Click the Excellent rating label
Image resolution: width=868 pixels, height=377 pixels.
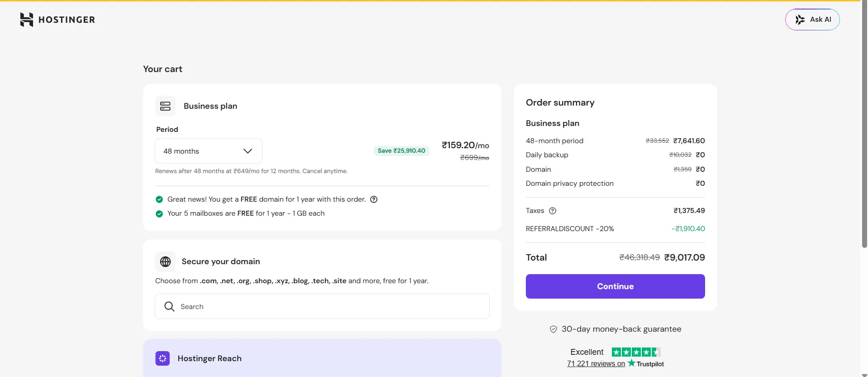click(587, 352)
